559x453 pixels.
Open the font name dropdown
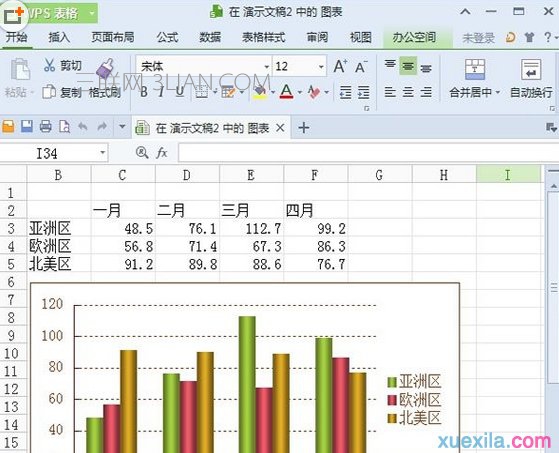[266, 67]
